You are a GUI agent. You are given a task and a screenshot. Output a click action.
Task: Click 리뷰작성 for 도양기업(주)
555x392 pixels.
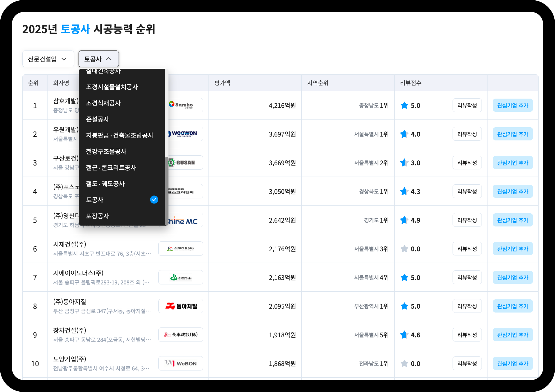click(x=467, y=363)
